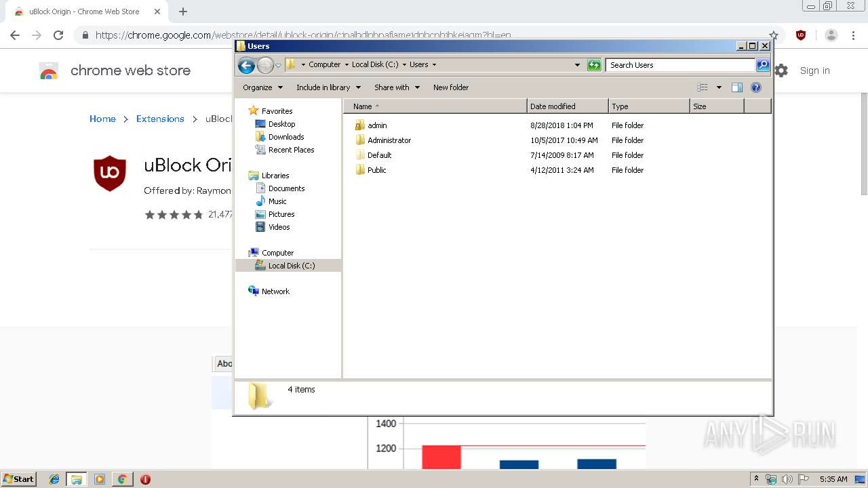868x488 pixels.
Task: Click the Chrome profile avatar icon
Action: [831, 35]
